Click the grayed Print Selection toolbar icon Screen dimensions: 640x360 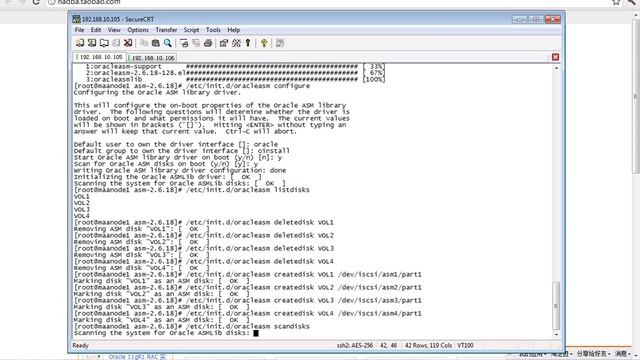click(196, 43)
